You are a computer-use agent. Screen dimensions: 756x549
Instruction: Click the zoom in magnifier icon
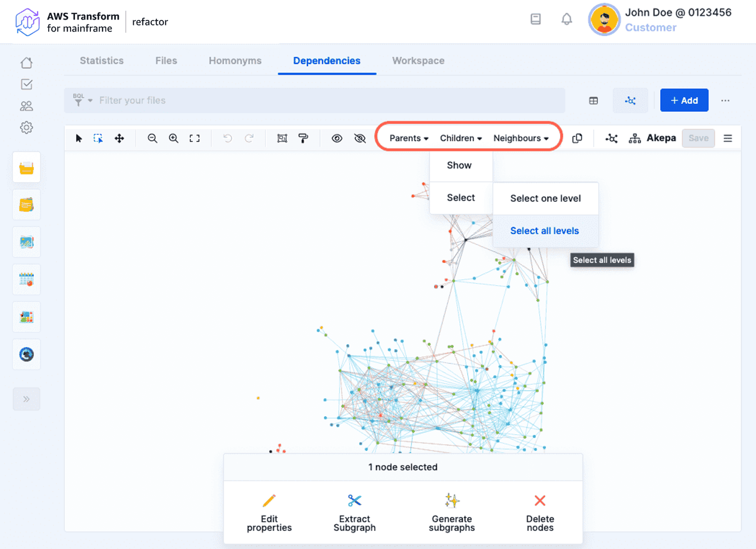tap(173, 138)
